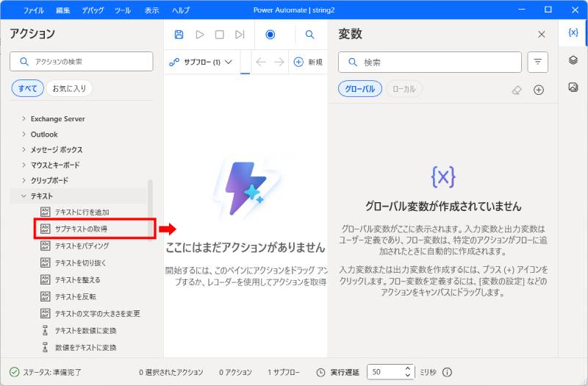Click the 1 サブフロー status text
The image size is (588, 386).
tap(284, 372)
